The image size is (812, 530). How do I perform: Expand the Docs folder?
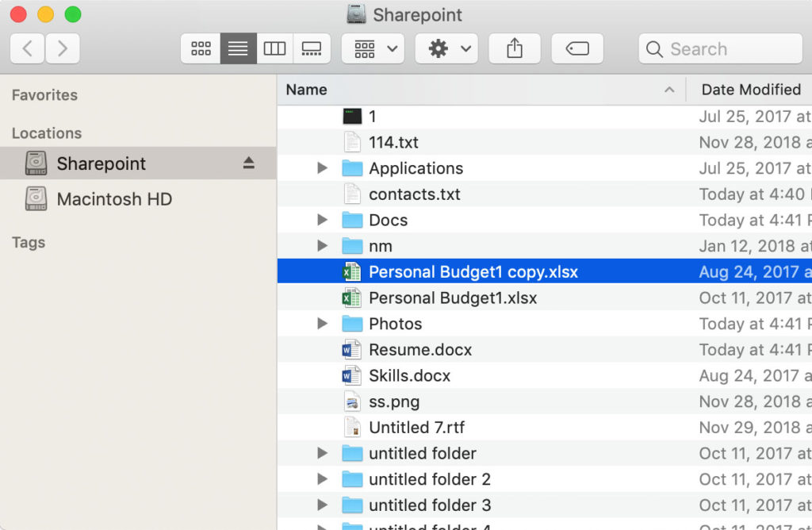pos(321,220)
